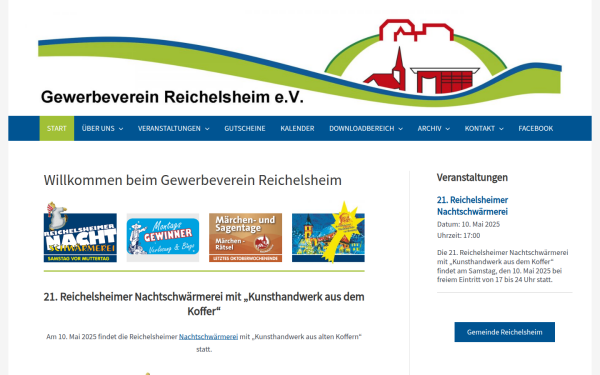
Task: Click the Gewerbeverein Reichelsheim e.V. header logo
Action: [300, 63]
